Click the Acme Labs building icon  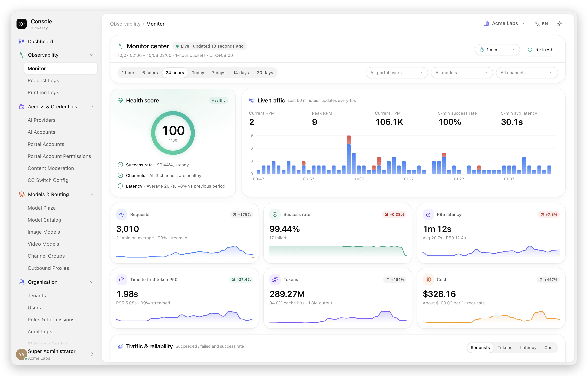486,23
